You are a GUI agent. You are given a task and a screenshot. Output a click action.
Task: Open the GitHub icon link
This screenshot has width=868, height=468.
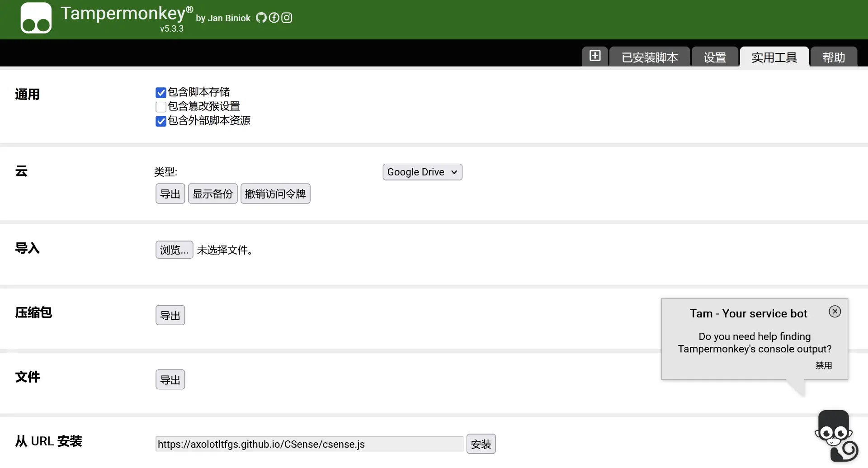point(261,18)
